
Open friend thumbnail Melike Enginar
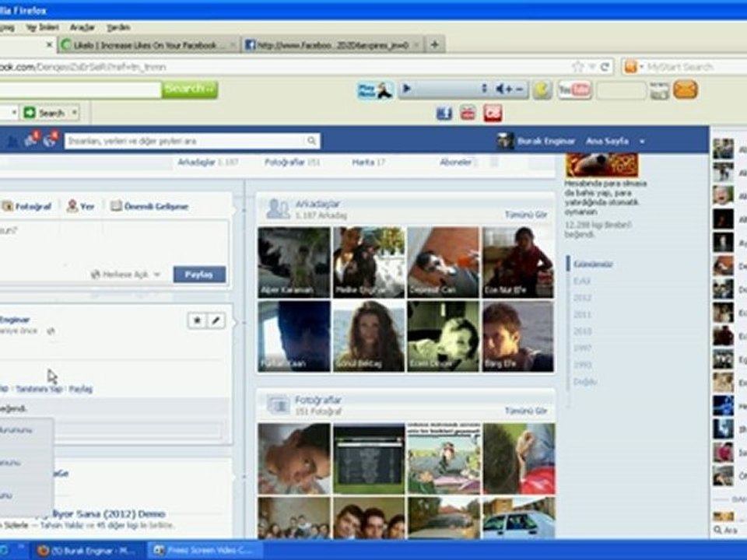tap(369, 262)
